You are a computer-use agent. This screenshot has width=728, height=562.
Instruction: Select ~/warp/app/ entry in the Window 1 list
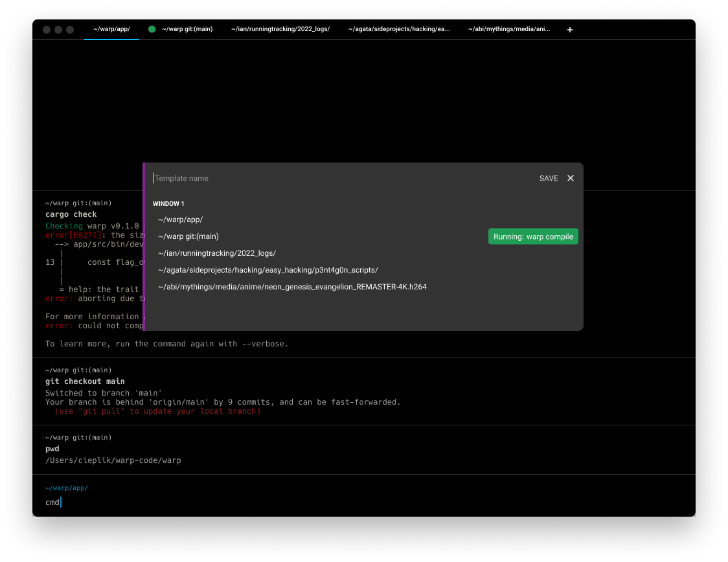click(x=181, y=220)
